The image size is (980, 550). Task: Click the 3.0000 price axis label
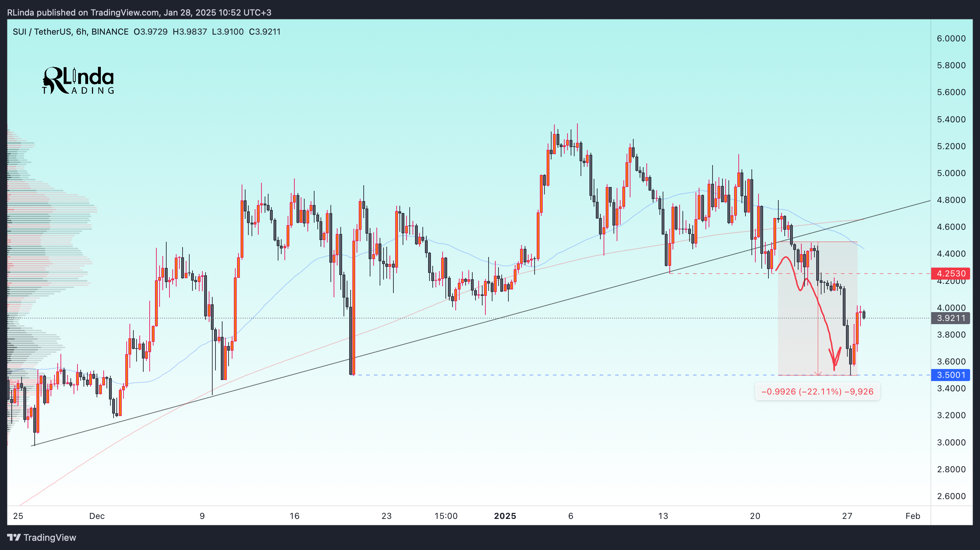click(x=951, y=442)
